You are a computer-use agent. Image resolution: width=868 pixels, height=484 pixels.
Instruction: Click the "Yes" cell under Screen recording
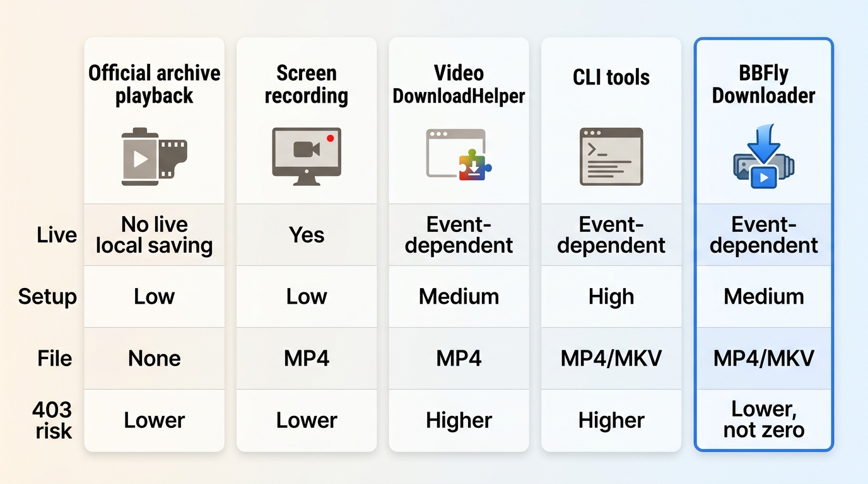click(307, 235)
